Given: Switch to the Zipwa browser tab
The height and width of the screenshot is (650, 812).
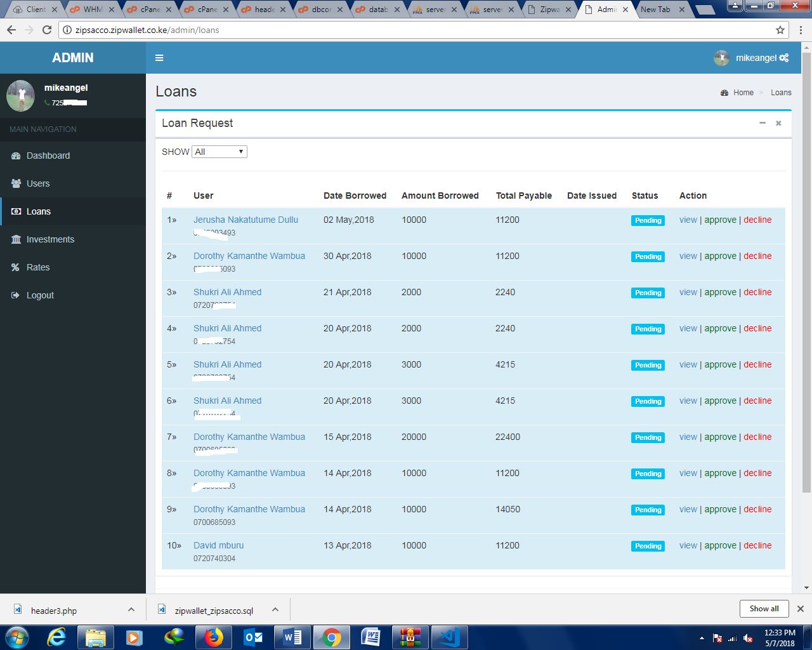Looking at the screenshot, I should [x=550, y=10].
